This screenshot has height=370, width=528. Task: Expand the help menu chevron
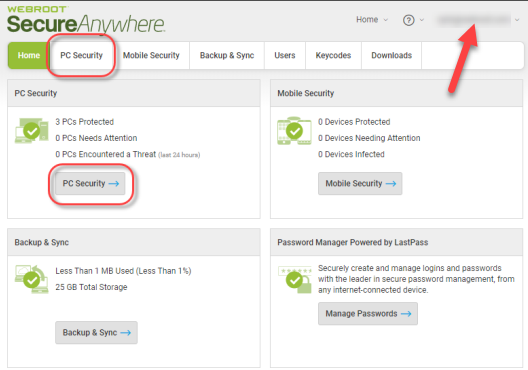(x=422, y=20)
